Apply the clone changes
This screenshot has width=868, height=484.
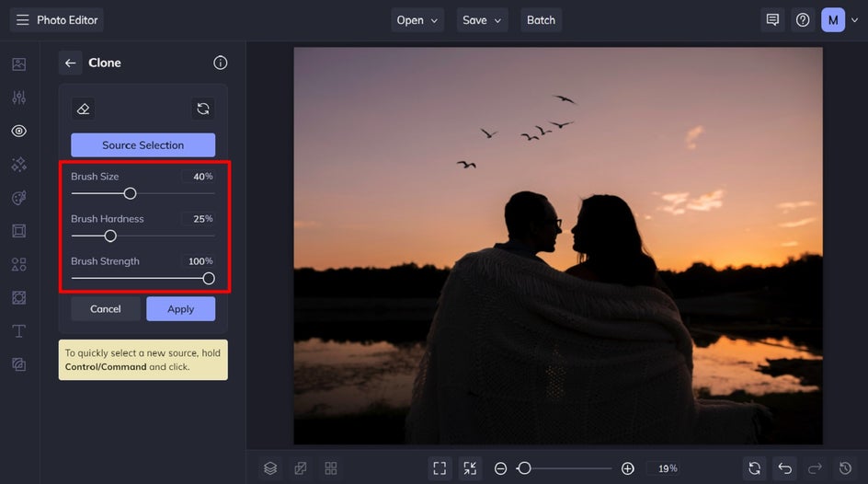tap(180, 309)
